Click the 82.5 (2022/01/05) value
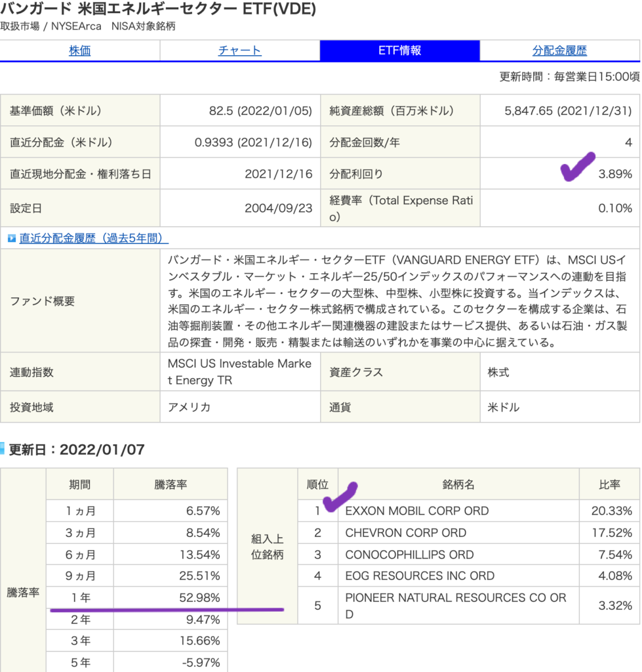Viewport: 642px width, 672px height. click(x=260, y=111)
